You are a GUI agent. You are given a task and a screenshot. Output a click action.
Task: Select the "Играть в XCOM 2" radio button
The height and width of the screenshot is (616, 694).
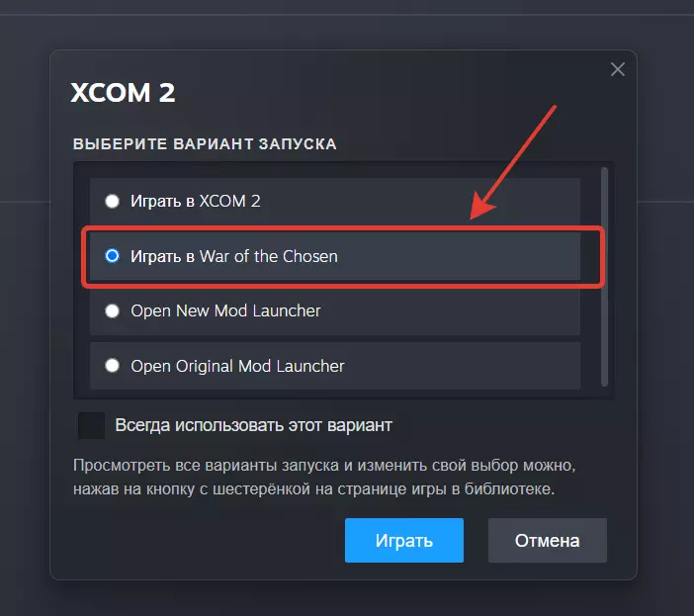pyautogui.click(x=112, y=201)
